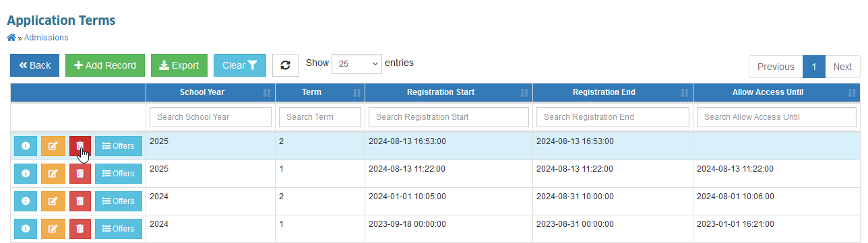Focus the Search School Year field
The height and width of the screenshot is (243, 868).
(210, 117)
